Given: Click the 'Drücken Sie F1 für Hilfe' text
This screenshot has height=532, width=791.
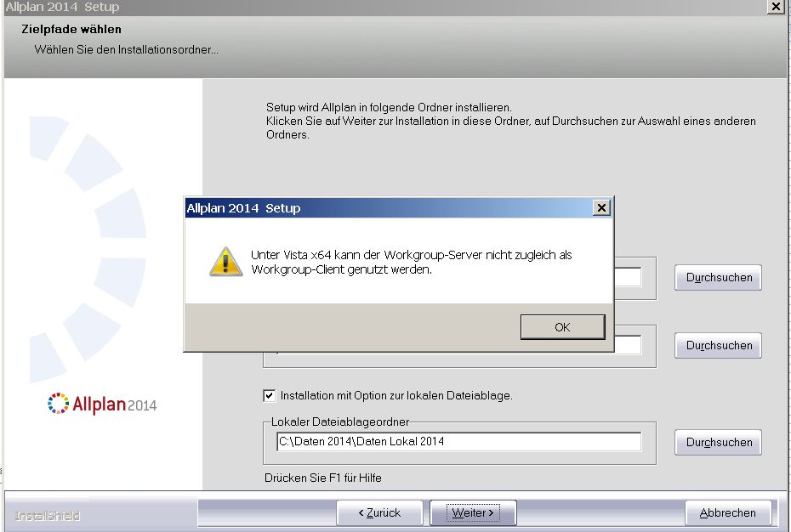Looking at the screenshot, I should tap(323, 478).
